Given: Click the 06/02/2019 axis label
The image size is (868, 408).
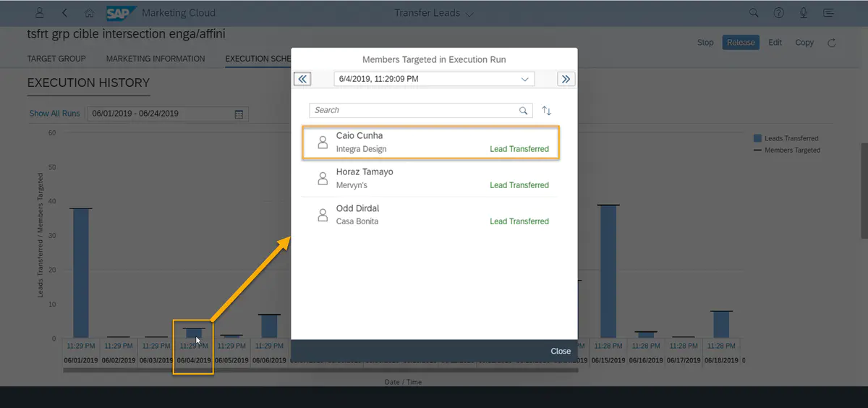Looking at the screenshot, I should click(x=119, y=360).
